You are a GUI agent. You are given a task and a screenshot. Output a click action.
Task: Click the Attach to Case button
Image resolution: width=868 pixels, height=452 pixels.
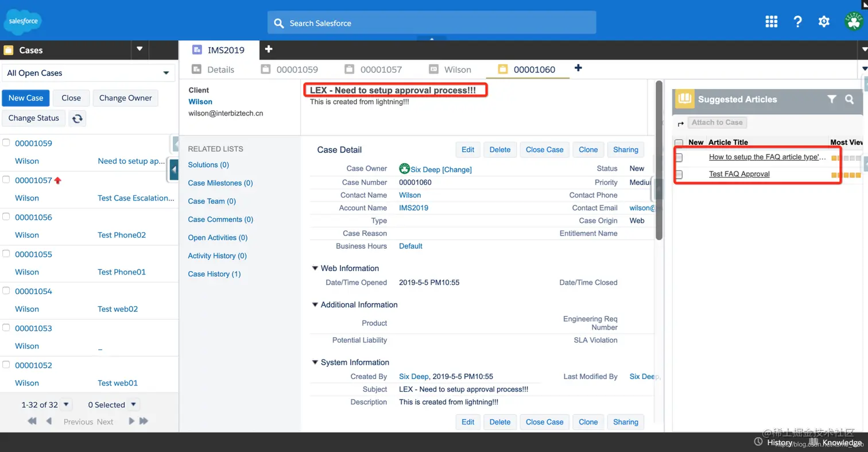point(717,122)
